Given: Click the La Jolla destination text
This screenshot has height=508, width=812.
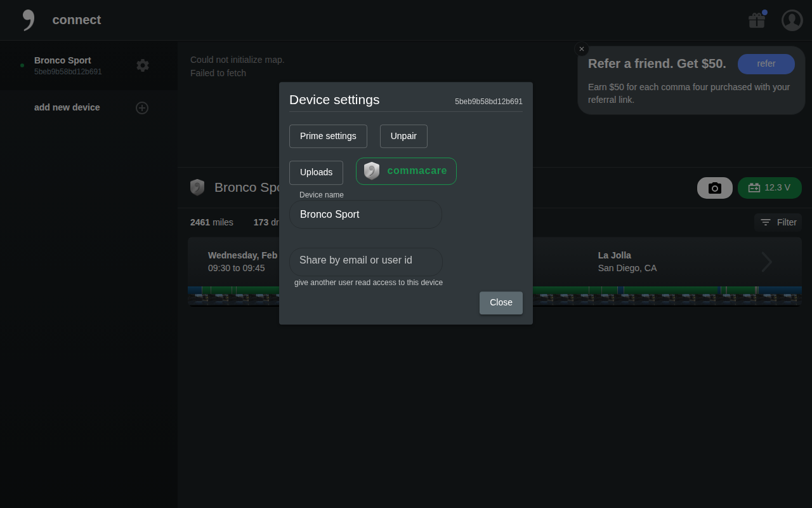Looking at the screenshot, I should click(615, 255).
